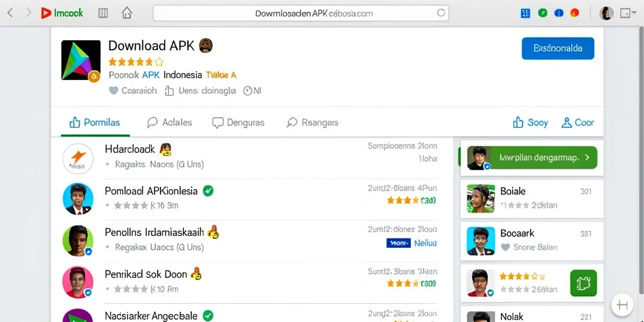This screenshot has width=644, height=322.
Task: Reload the page using address bar refresh icon
Action: [x=441, y=13]
